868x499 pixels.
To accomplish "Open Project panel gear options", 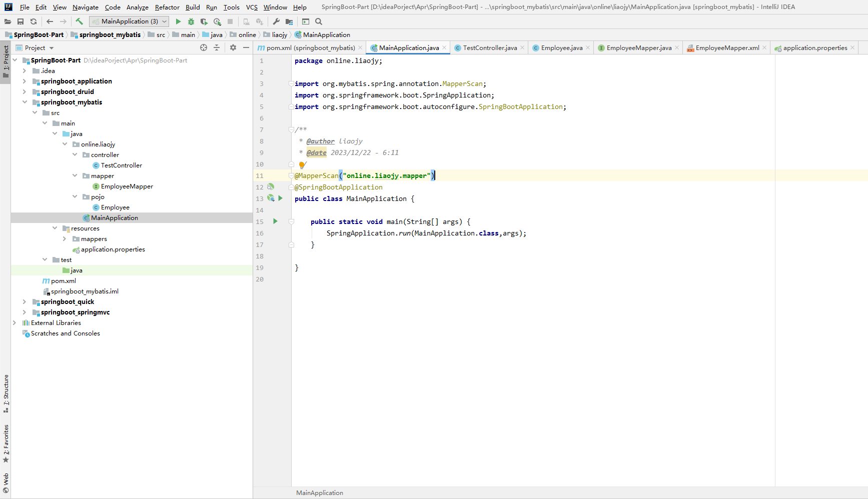I will click(233, 47).
